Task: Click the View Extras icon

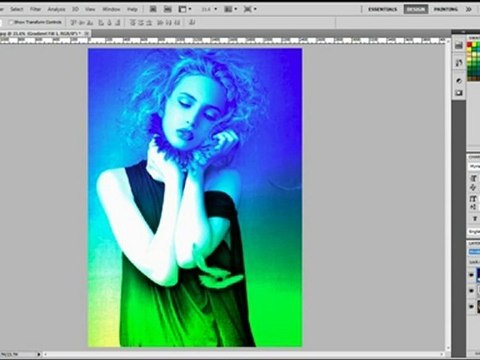Action: [182, 9]
